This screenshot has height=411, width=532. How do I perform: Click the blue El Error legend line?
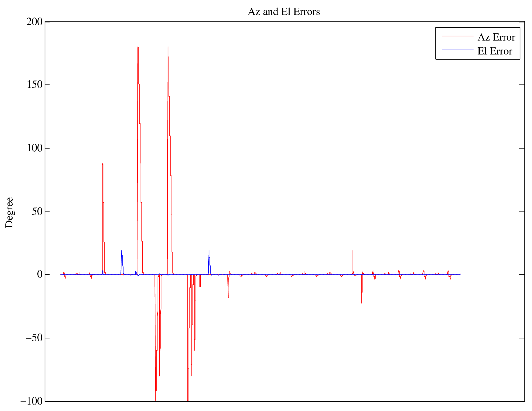click(457, 50)
